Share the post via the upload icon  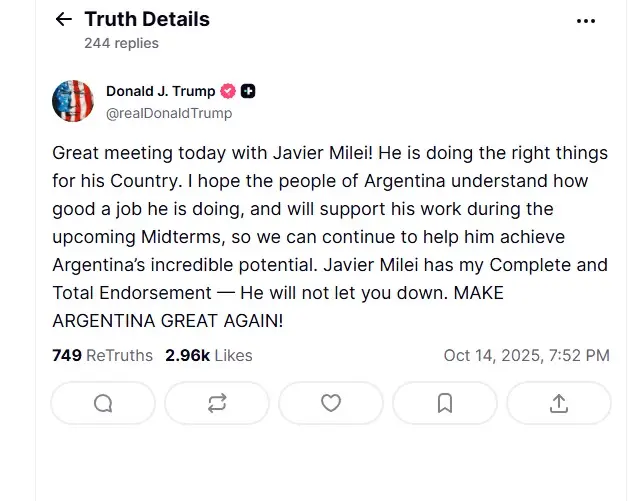click(x=559, y=403)
